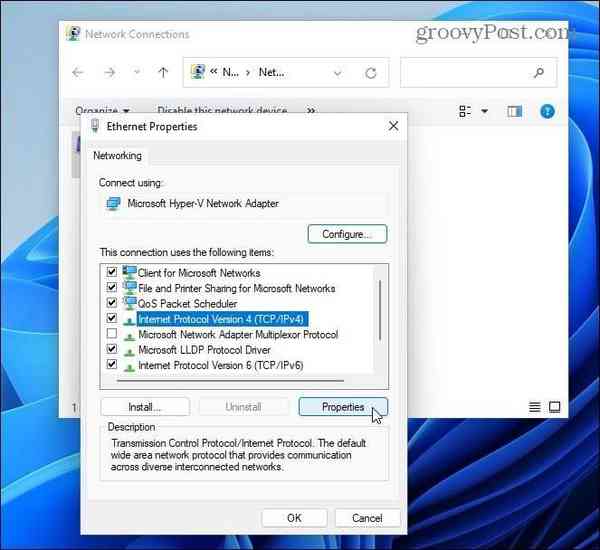This screenshot has width=600, height=550.
Task: Select the Networking tab
Action: 117,156
